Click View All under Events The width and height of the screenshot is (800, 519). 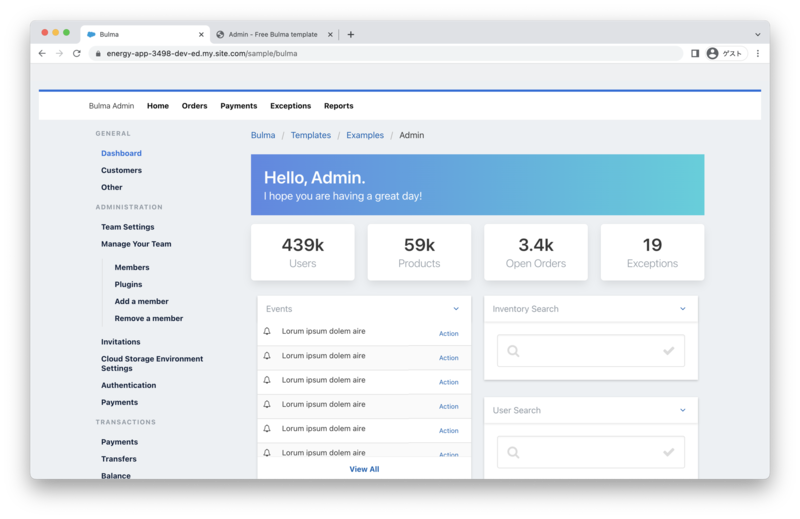tap(364, 469)
